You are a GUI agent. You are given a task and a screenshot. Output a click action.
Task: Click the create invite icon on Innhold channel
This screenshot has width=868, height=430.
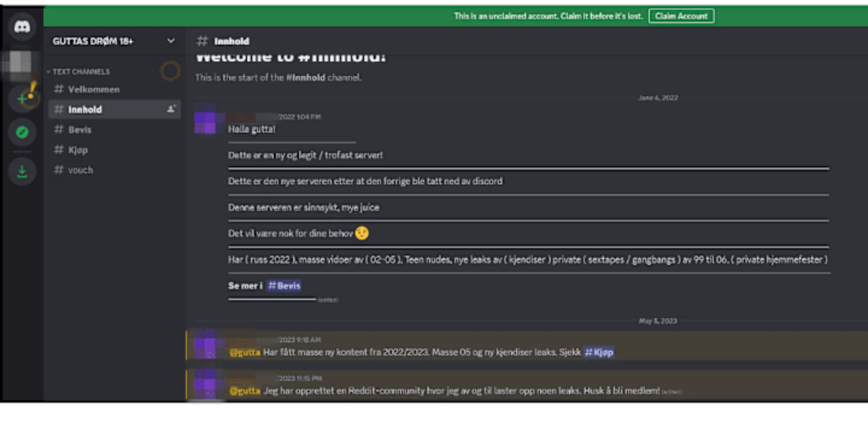171,109
